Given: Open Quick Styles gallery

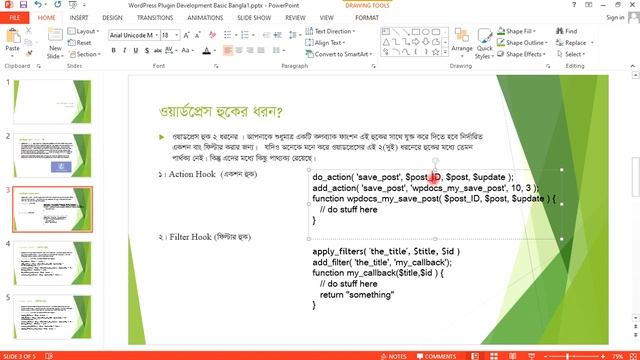Looking at the screenshot, I should pos(484,44).
